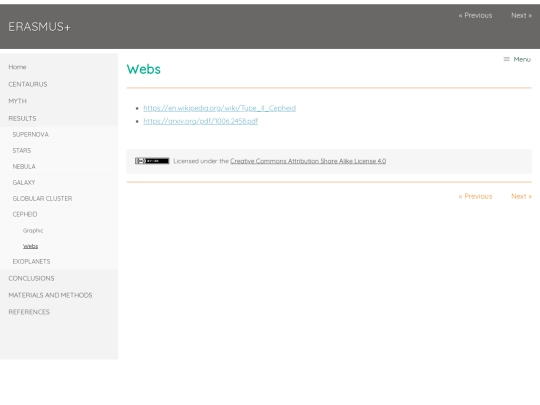This screenshot has width=540, height=405.
Task: Click the Webs page heading
Action: pos(144,69)
